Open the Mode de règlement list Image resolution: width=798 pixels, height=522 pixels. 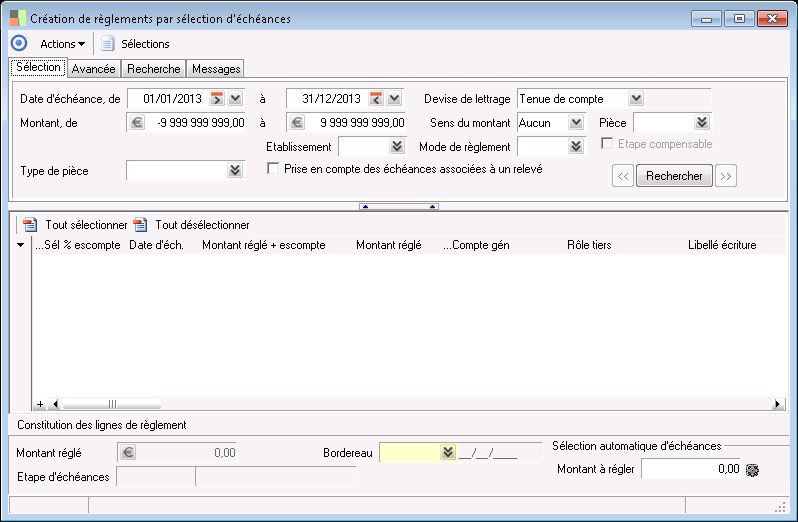[576, 147]
